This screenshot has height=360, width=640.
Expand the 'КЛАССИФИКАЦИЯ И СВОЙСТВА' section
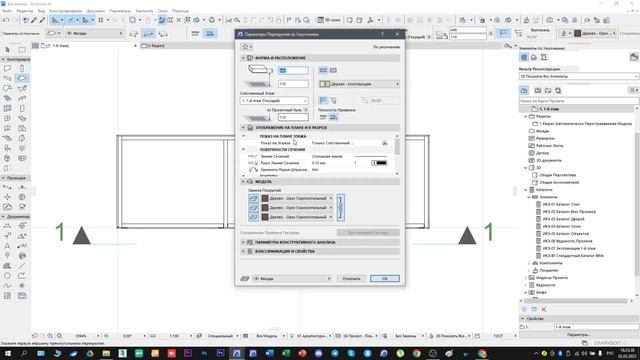click(243, 251)
